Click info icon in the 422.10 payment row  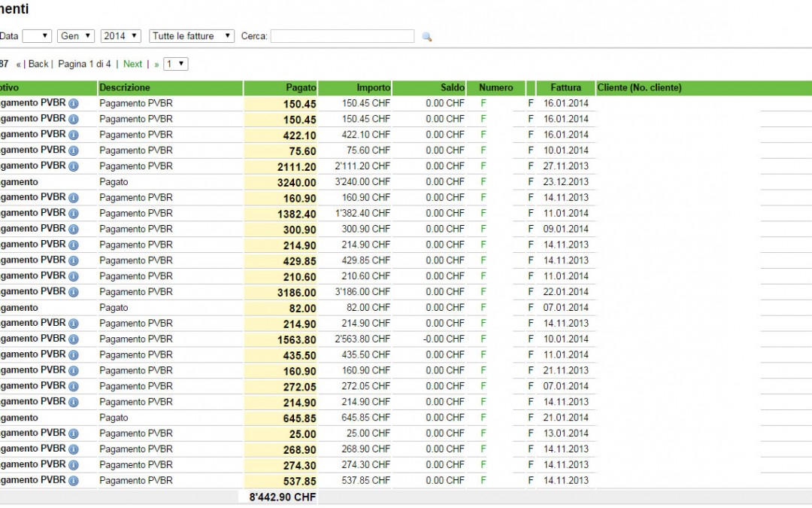coord(73,135)
